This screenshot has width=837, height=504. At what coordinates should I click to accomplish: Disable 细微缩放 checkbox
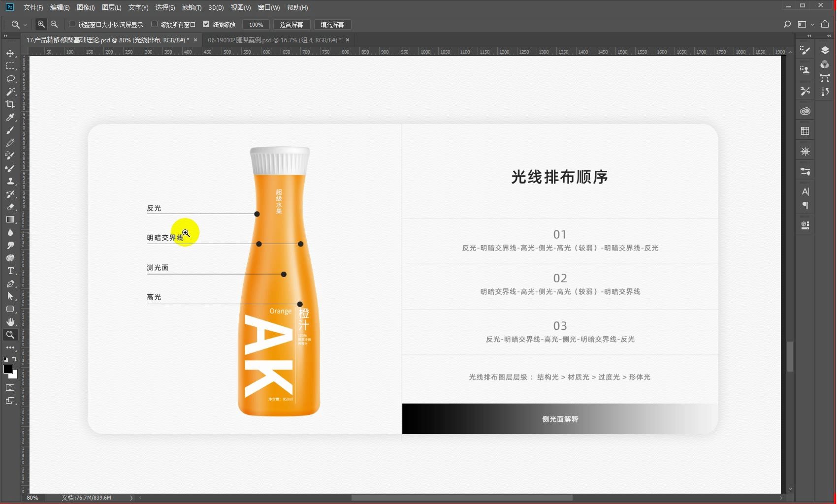[207, 24]
